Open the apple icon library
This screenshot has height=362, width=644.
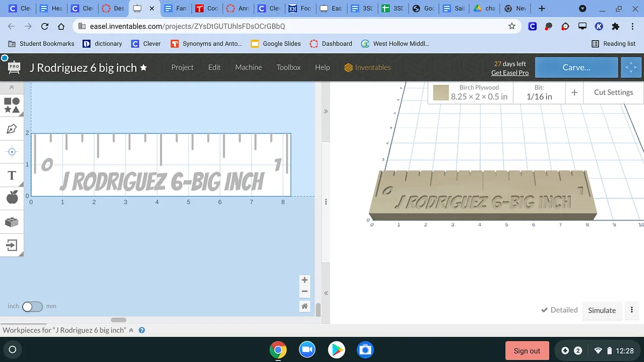click(x=12, y=198)
